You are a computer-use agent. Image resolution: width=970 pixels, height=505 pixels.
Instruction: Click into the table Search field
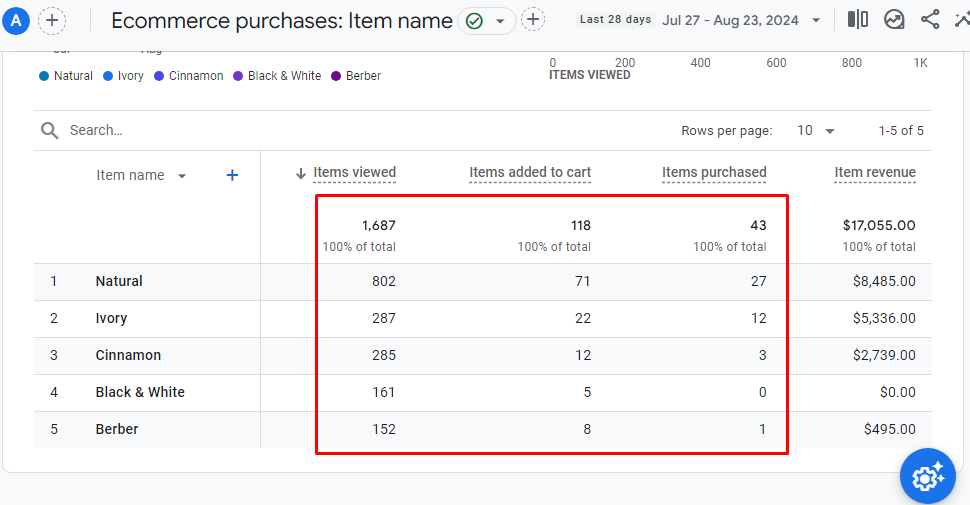coord(200,130)
